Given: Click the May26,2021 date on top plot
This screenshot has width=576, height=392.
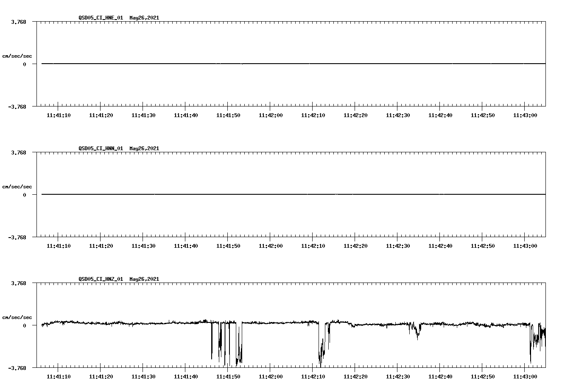Looking at the screenshot, I should tap(144, 18).
